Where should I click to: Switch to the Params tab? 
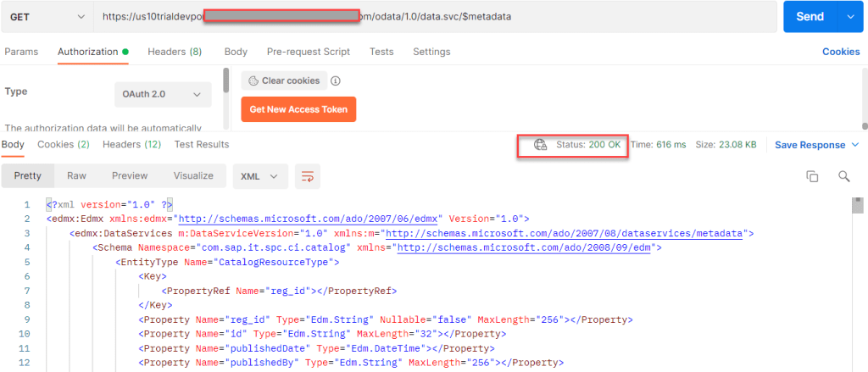coord(21,52)
